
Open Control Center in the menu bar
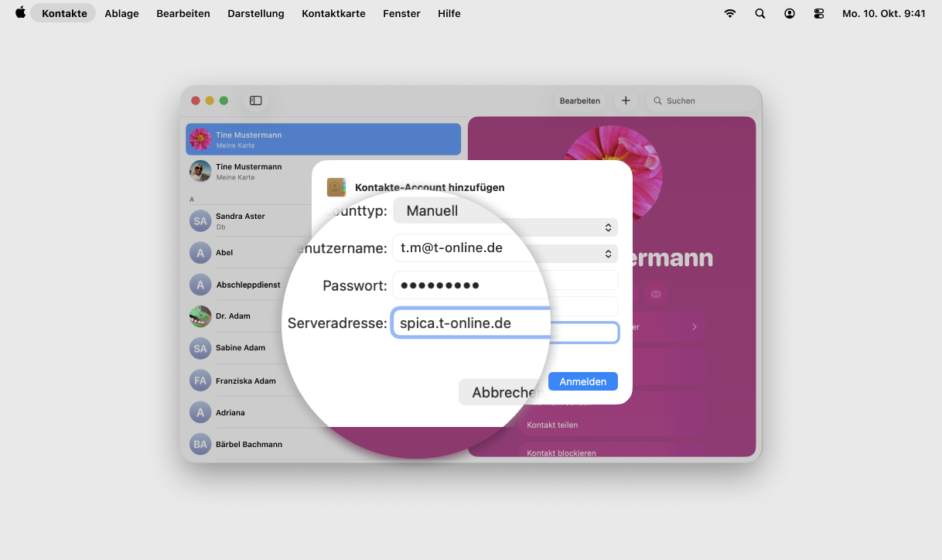819,13
